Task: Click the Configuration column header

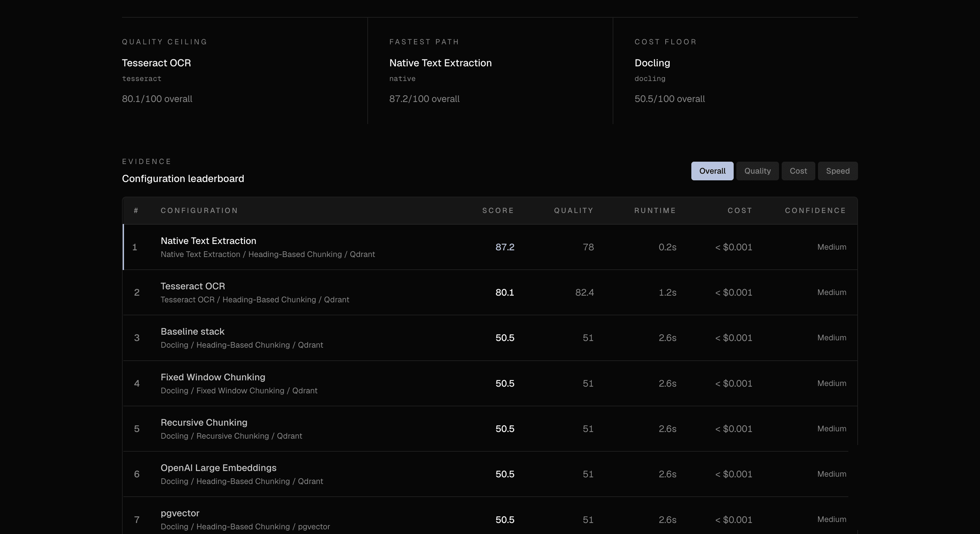Action: click(x=199, y=210)
